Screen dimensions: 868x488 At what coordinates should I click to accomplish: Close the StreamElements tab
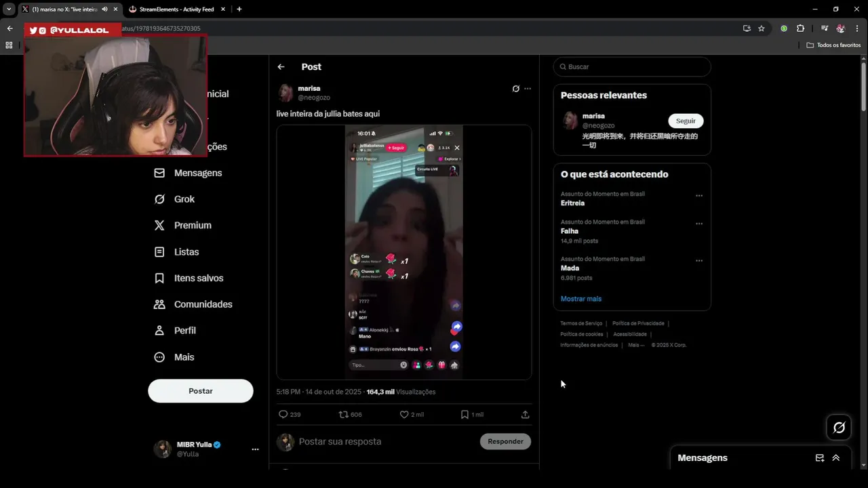[x=224, y=9]
